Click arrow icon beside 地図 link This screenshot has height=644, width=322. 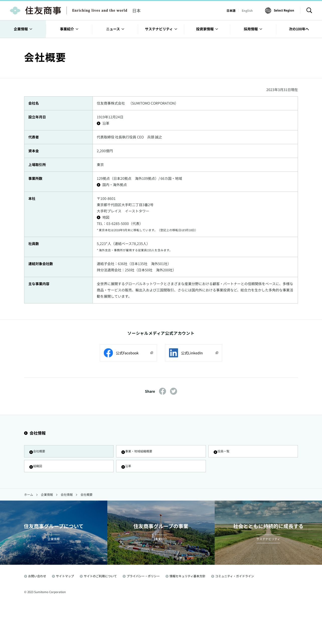(x=99, y=217)
